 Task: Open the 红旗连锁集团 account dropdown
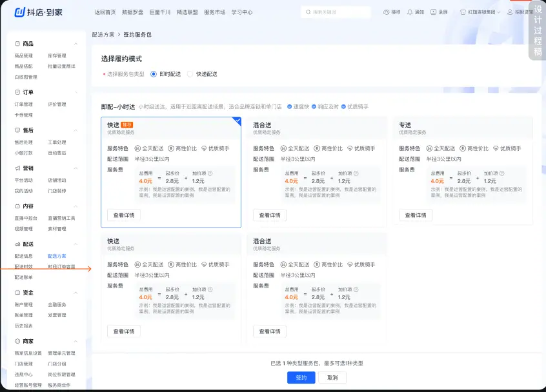point(481,12)
